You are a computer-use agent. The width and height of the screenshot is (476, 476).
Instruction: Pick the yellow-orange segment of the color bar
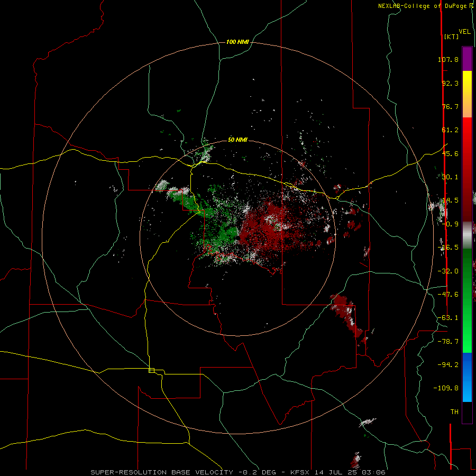tap(467, 94)
